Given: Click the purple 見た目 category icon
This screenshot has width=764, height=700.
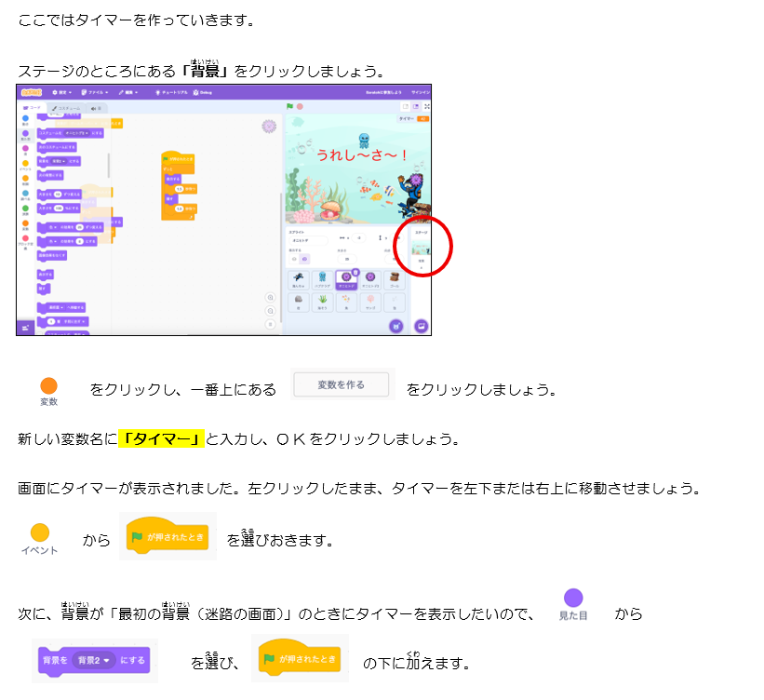Looking at the screenshot, I should [573, 599].
